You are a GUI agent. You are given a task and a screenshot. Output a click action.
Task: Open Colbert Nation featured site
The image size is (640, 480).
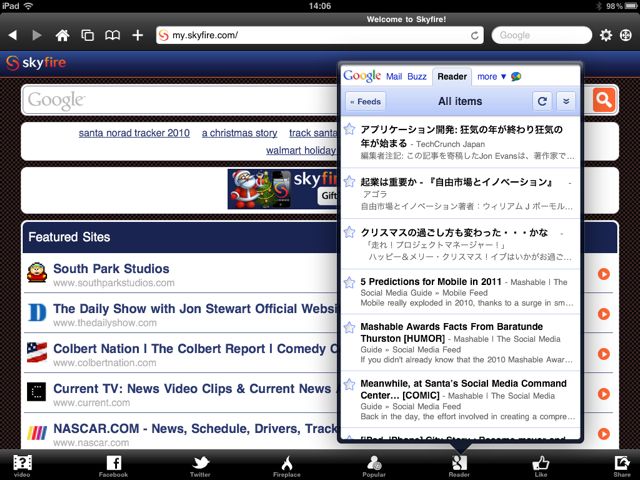click(195, 349)
